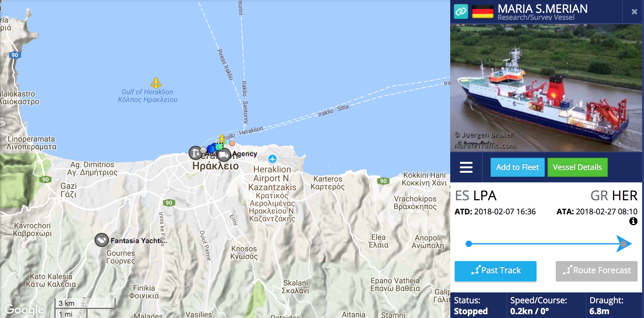Click the orange vessel marker near port
The width and height of the screenshot is (644, 318).
[x=232, y=143]
